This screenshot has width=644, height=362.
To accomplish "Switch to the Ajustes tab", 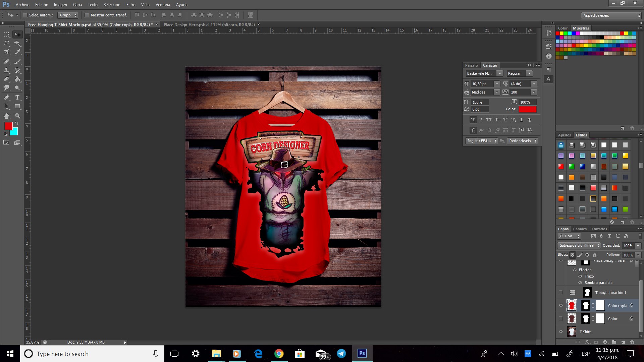I will [564, 135].
